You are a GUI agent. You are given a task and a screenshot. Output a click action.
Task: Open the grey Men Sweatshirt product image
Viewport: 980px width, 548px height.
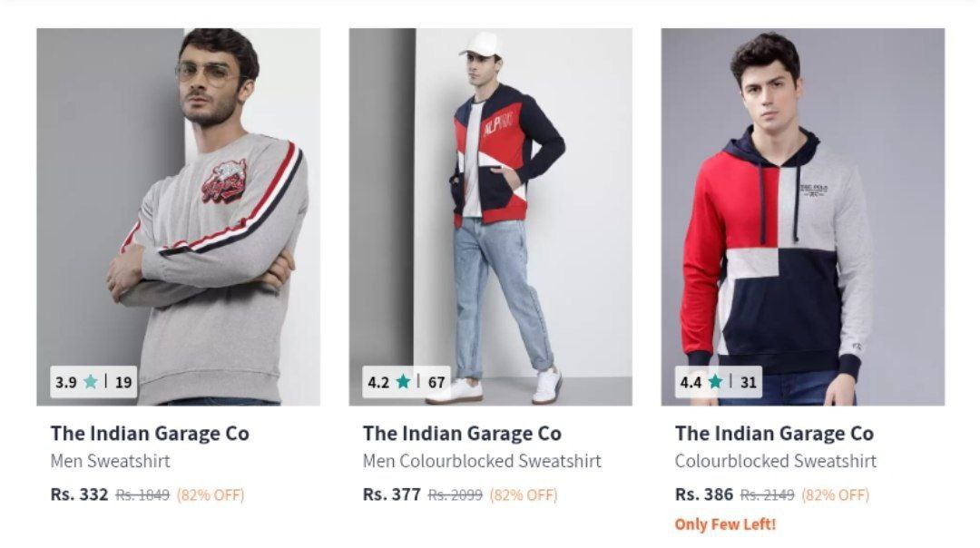tap(178, 217)
